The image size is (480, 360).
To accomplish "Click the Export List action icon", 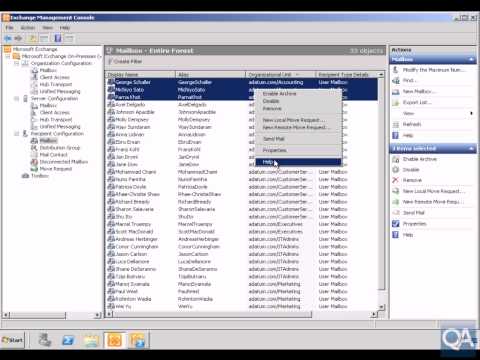I will point(396,102).
